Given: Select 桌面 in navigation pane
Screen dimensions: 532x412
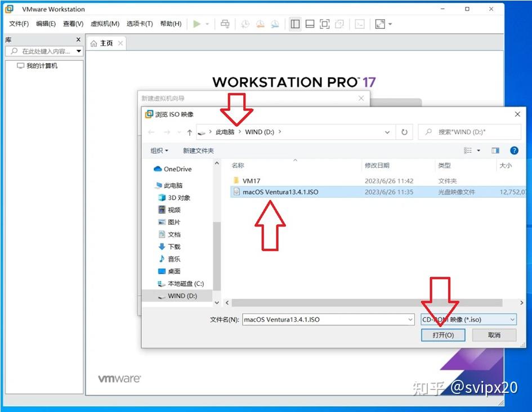Looking at the screenshot, I should (169, 271).
